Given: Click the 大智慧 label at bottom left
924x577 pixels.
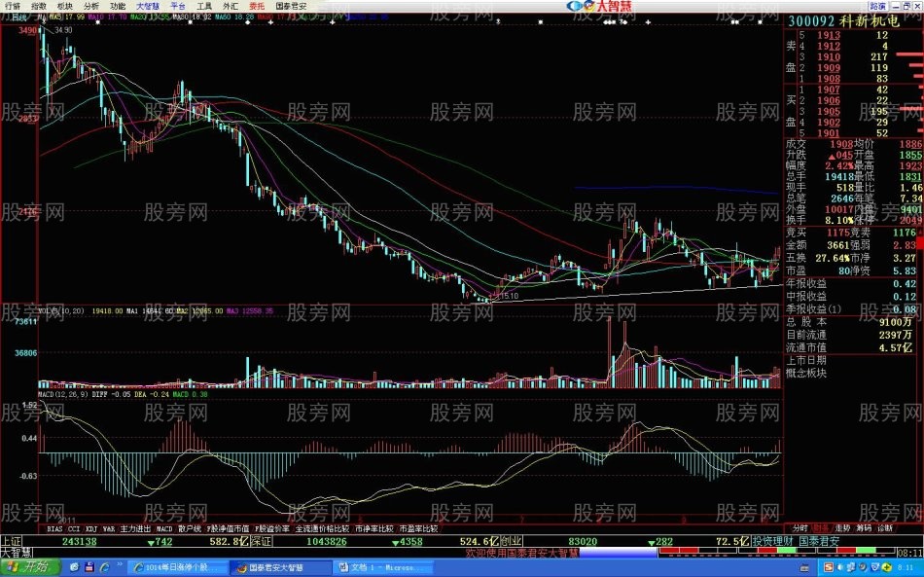Looking at the screenshot, I should [16, 553].
